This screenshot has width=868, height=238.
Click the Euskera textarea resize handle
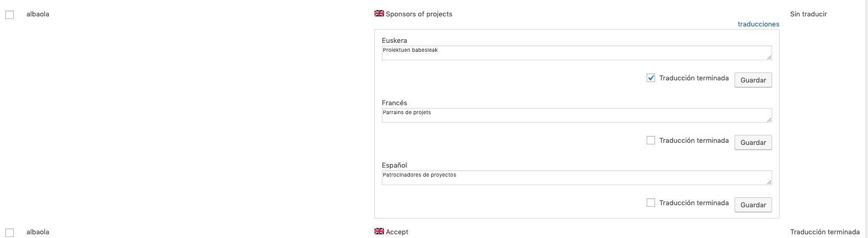(768, 57)
